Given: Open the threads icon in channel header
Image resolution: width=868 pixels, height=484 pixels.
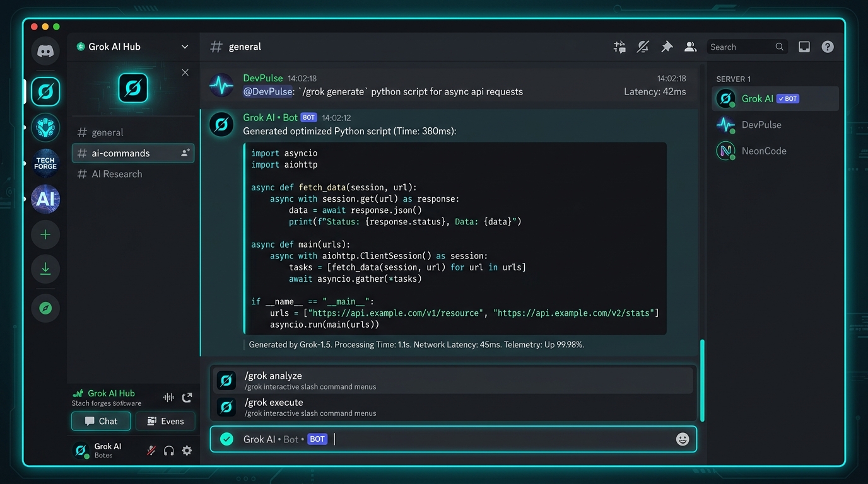Looking at the screenshot, I should [619, 47].
